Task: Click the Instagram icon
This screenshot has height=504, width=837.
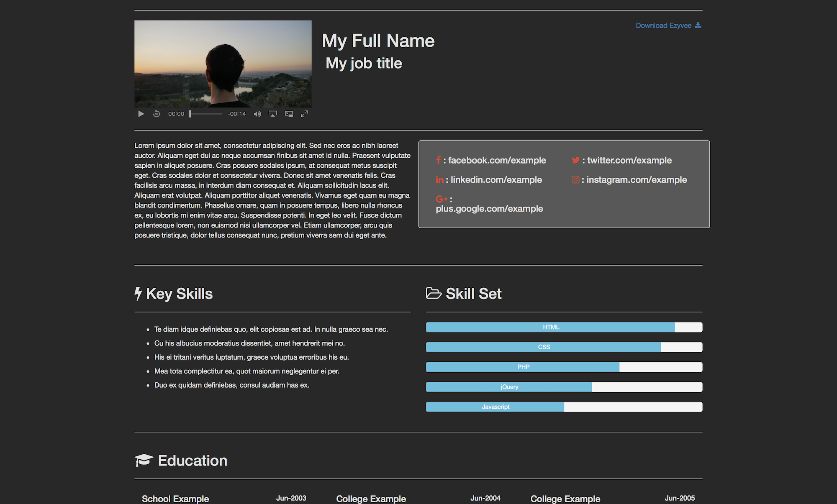Action: coord(575,180)
